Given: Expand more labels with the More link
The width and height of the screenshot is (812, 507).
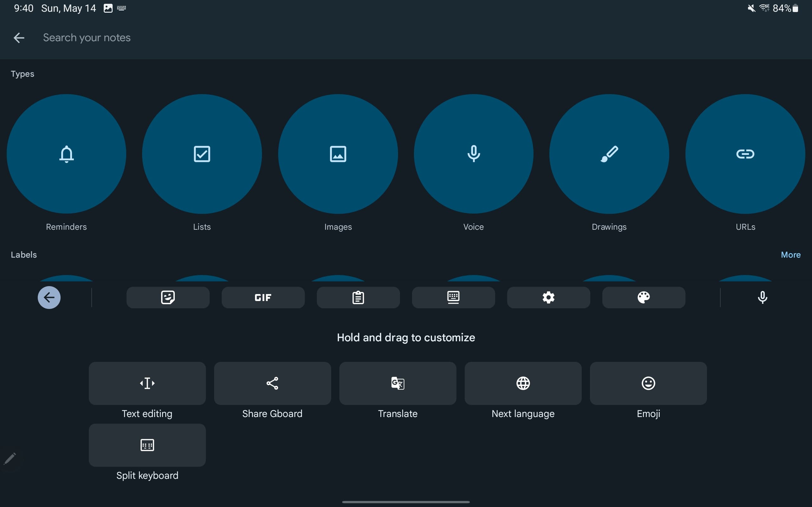Looking at the screenshot, I should pyautogui.click(x=790, y=254).
